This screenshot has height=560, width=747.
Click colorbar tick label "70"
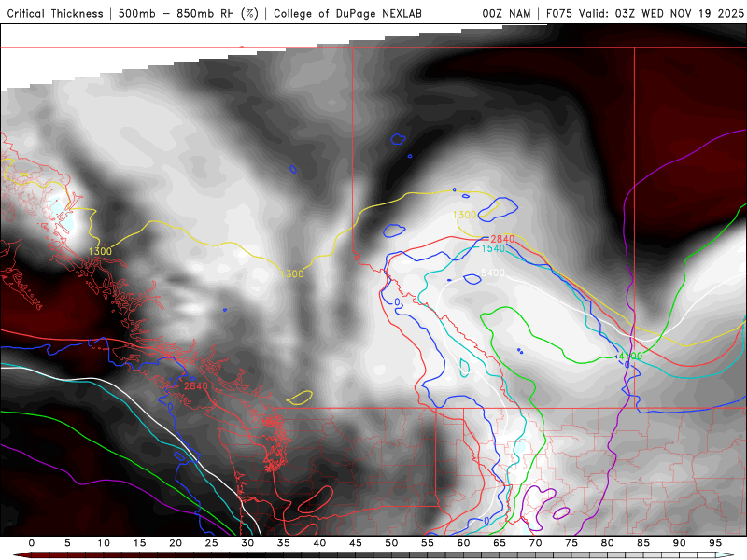pos(535,543)
